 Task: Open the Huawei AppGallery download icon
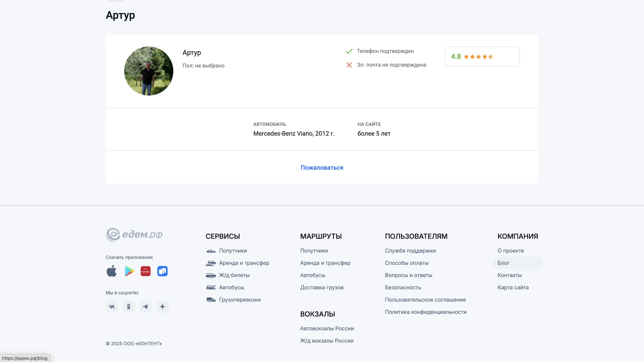(x=146, y=271)
